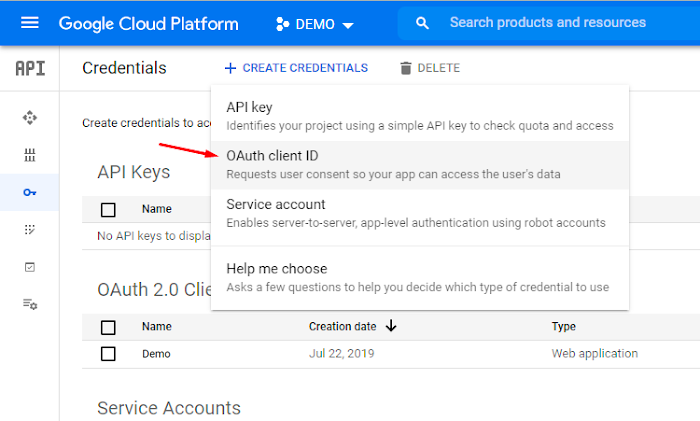The image size is (700, 421).
Task: Open the OAuth consent screen sidebar icon
Action: [30, 229]
